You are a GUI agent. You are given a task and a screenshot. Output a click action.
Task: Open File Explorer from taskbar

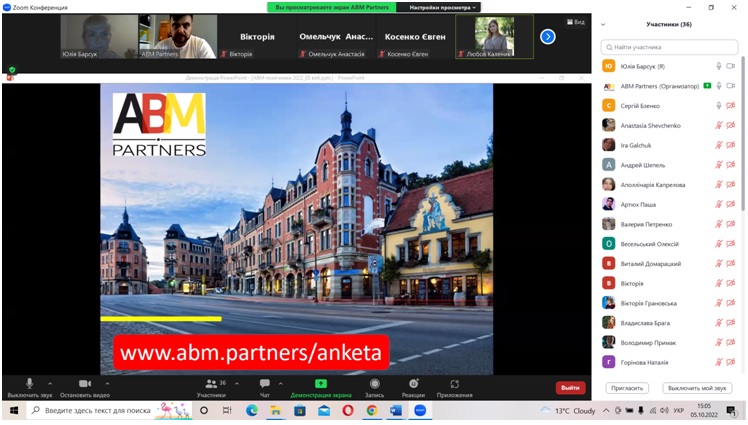(x=276, y=410)
